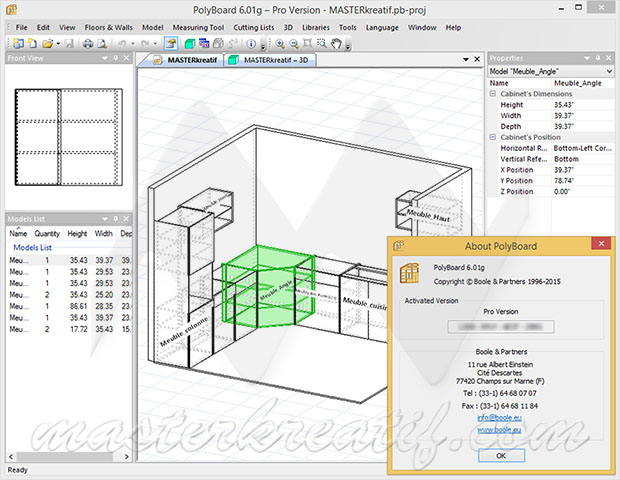Open the File menu
Screen dimensions: 620x480
21,28
